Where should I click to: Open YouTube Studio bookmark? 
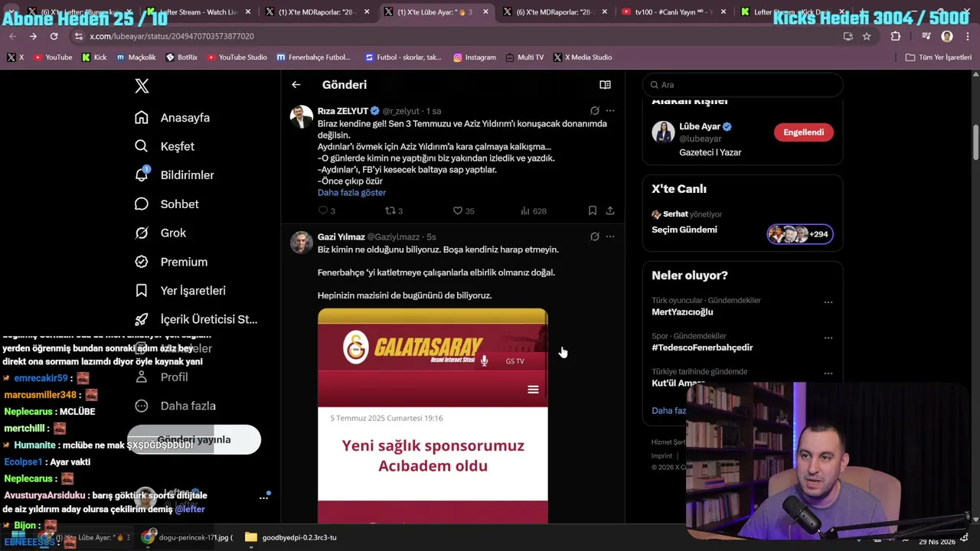click(237, 57)
